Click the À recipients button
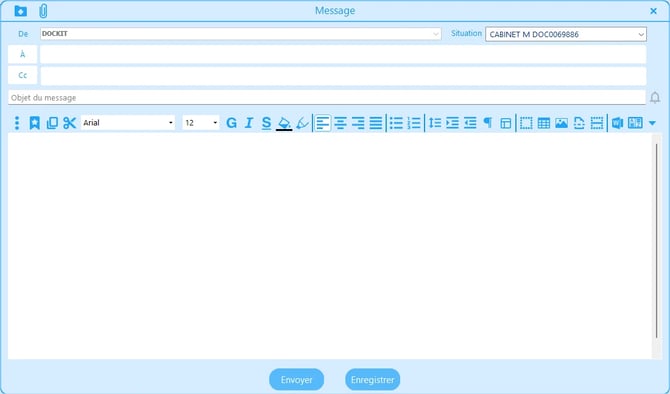Screen dimensions: 670x394 [x=23, y=54]
